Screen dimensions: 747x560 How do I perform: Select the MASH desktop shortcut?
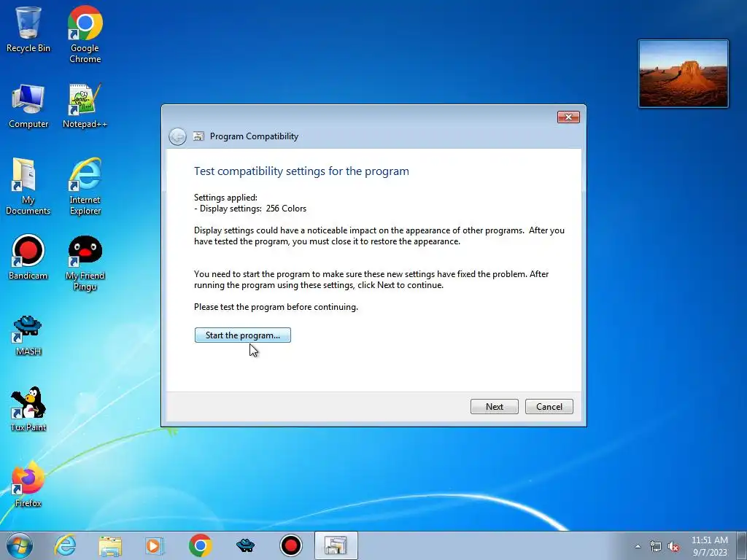pos(28,335)
